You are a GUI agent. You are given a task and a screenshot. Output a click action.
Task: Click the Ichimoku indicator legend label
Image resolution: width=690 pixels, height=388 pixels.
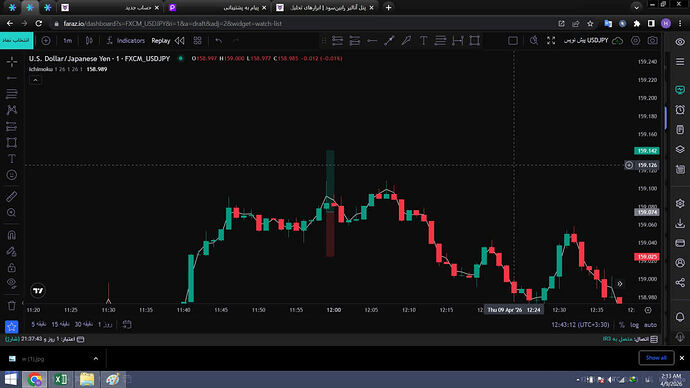41,69
